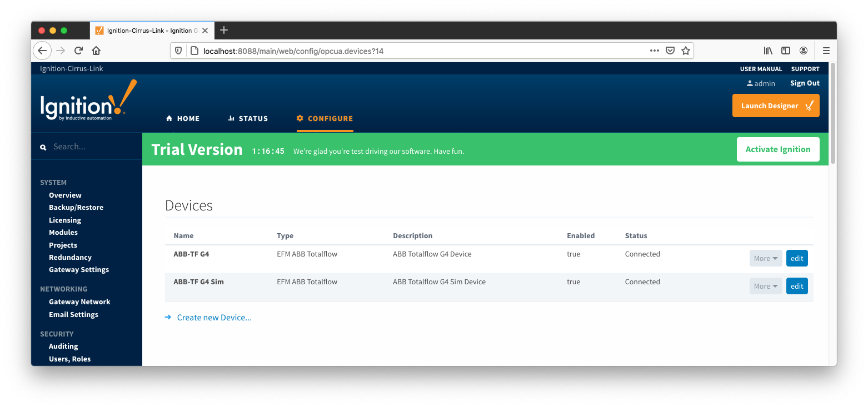This screenshot has width=868, height=407.
Task: Switch to STATUS tab
Action: pyautogui.click(x=248, y=118)
